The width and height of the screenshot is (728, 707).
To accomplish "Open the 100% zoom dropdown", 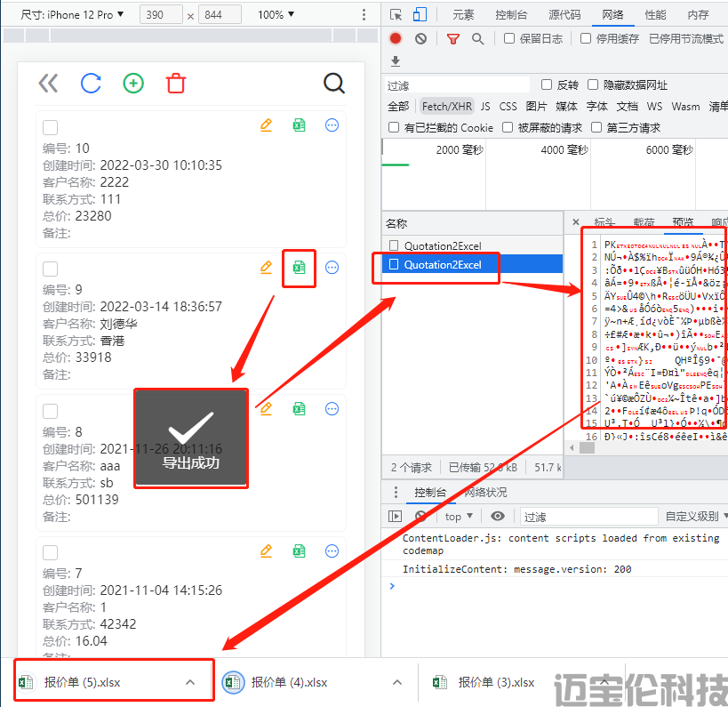I will (x=276, y=15).
